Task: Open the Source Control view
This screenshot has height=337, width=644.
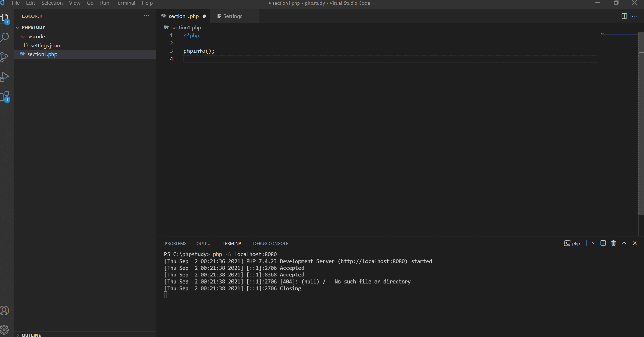Action: pyautogui.click(x=4, y=57)
